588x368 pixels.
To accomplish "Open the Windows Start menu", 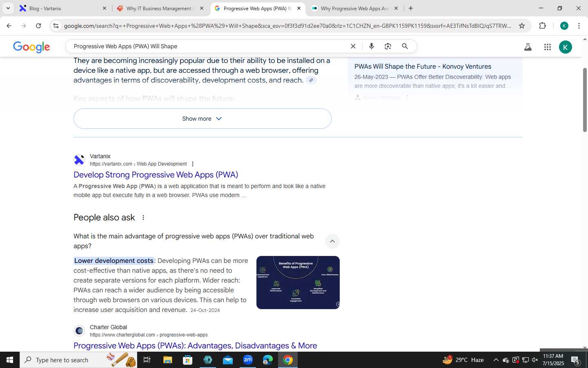I will point(10,360).
